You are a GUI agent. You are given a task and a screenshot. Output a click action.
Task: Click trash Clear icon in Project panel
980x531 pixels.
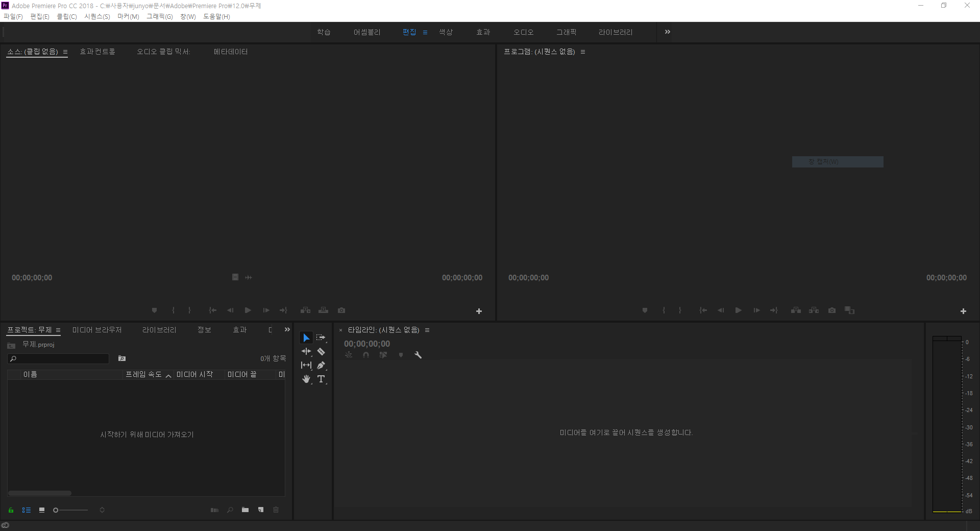(276, 510)
